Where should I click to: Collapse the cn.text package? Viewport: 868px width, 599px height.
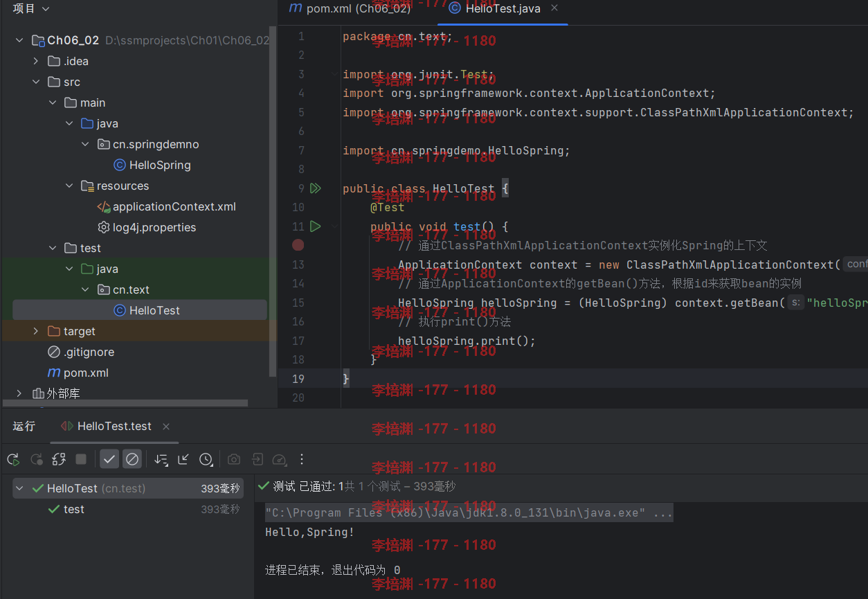85,289
